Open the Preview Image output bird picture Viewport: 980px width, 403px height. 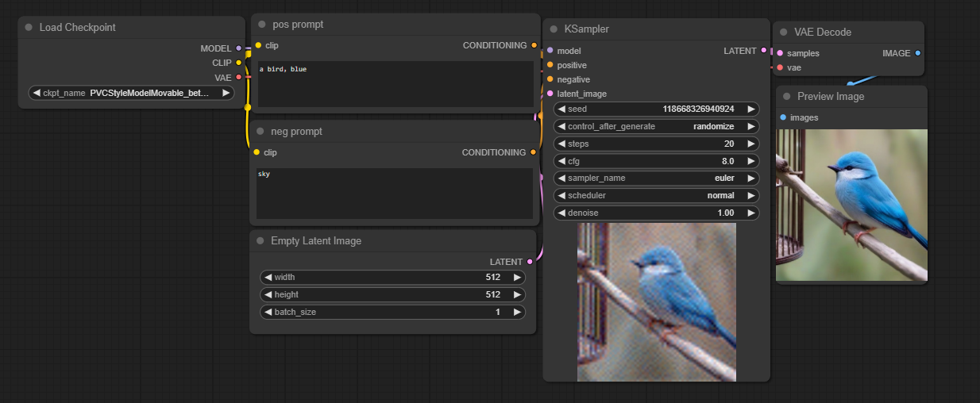pos(851,205)
